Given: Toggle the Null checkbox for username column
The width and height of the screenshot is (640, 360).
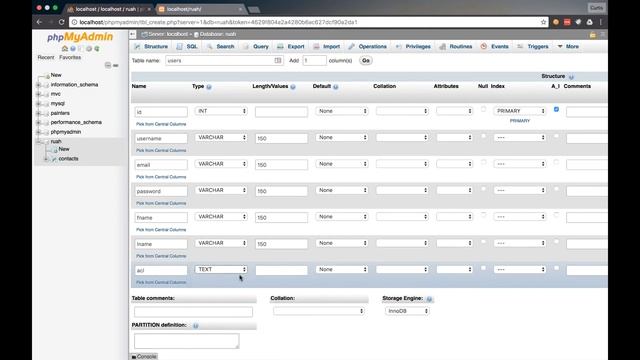Looking at the screenshot, I should click(x=483, y=136).
